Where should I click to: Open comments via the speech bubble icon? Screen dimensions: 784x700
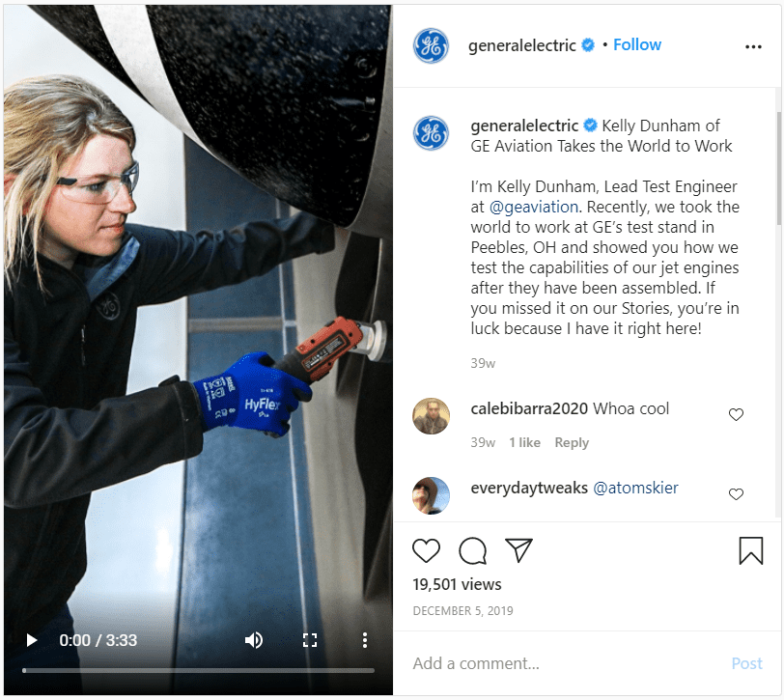pos(472,550)
